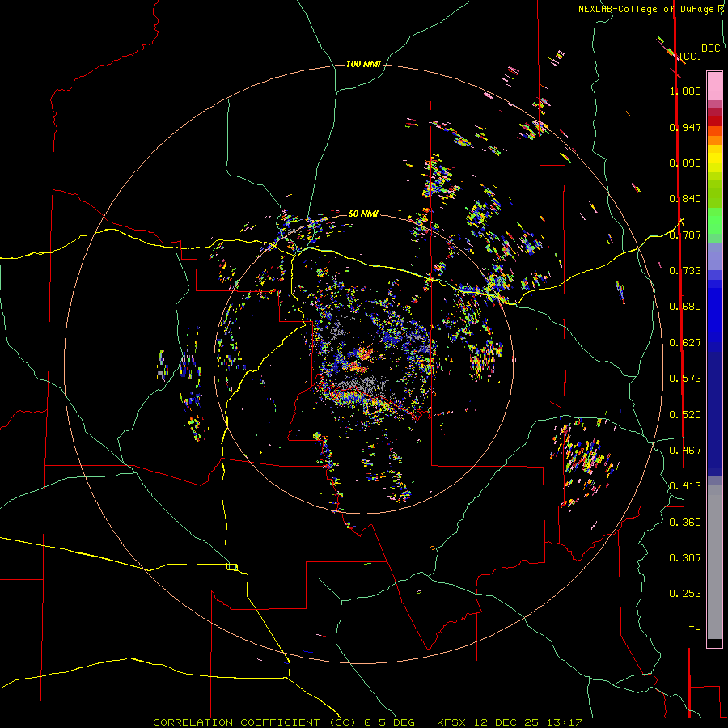Click the 0.467 legend value
Viewport: 728px width, 728px height.
click(x=685, y=451)
